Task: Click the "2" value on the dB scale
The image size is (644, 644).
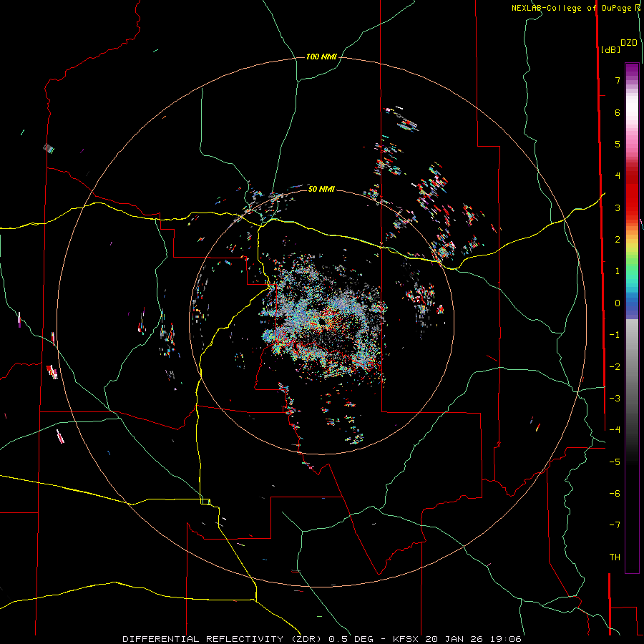Action: pyautogui.click(x=618, y=240)
